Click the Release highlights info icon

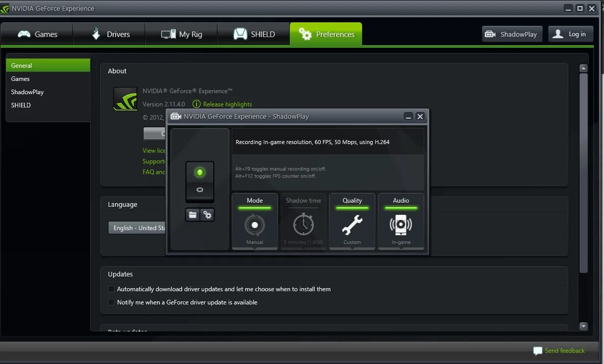pyautogui.click(x=197, y=104)
